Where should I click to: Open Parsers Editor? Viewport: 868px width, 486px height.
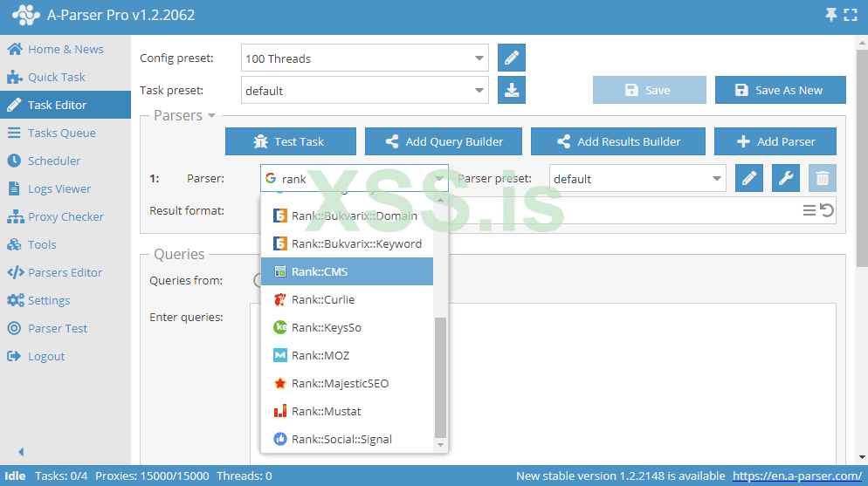tap(65, 272)
